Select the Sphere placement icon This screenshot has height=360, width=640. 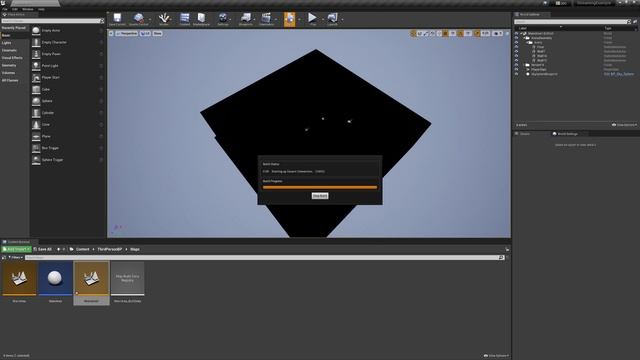[x=36, y=101]
